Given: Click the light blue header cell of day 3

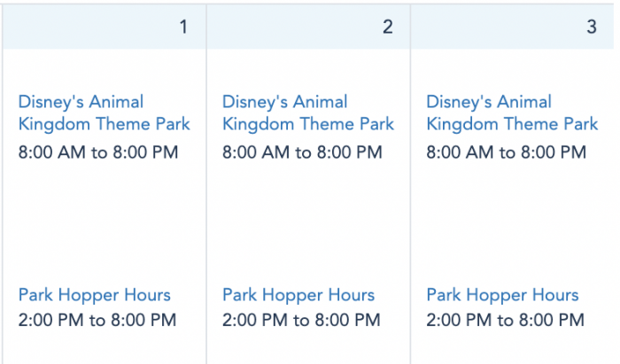Looking at the screenshot, I should [x=513, y=27].
